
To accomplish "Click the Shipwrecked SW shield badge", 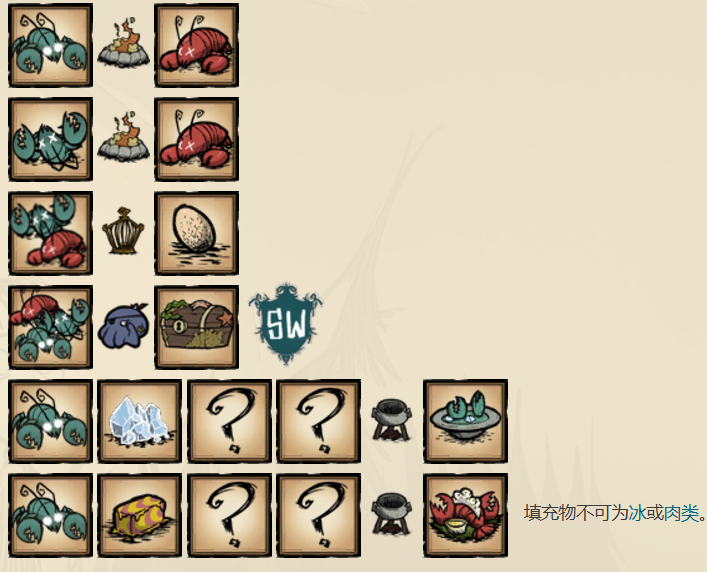I will (286, 323).
